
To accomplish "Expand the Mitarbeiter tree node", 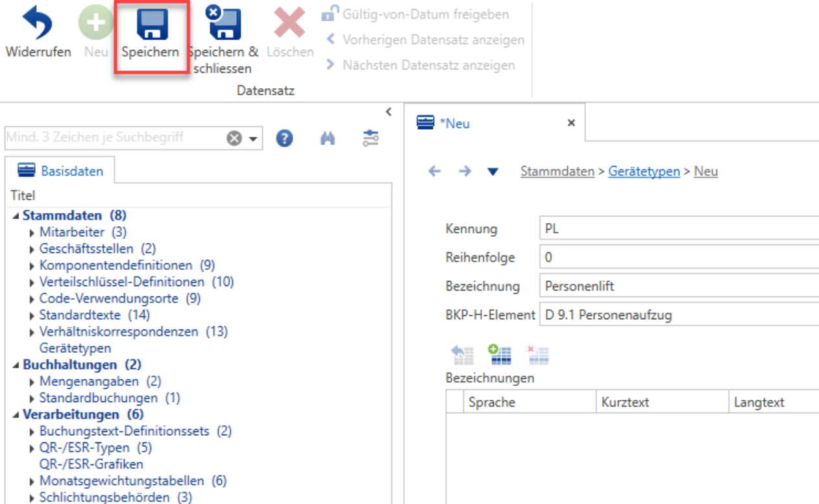I will (32, 232).
